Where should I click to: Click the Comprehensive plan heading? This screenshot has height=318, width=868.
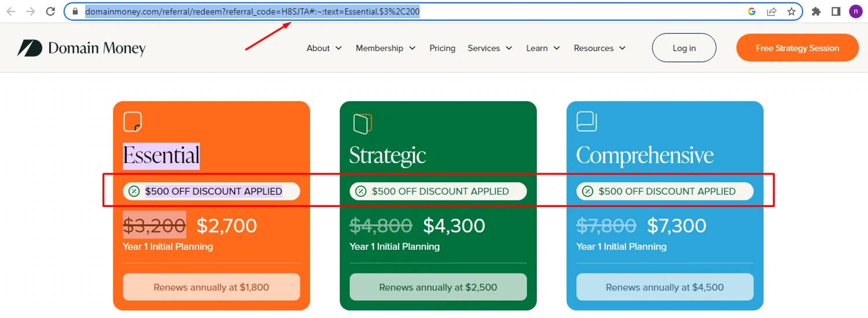coord(645,156)
